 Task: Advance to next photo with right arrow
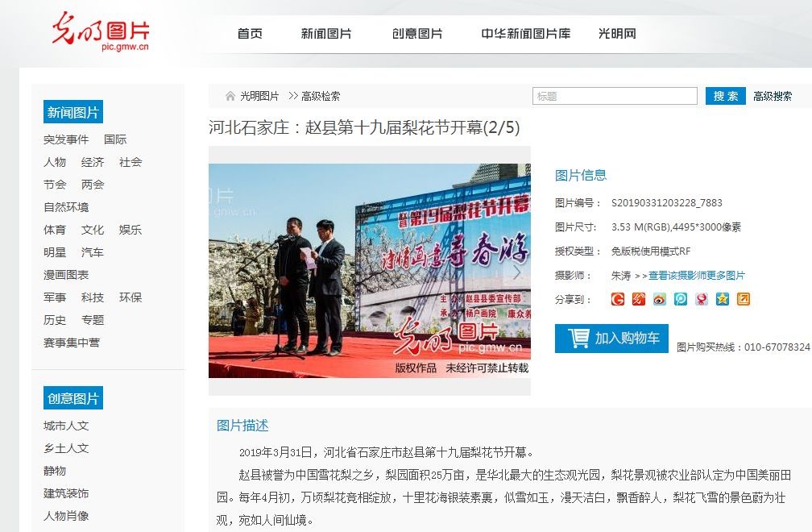[516, 272]
